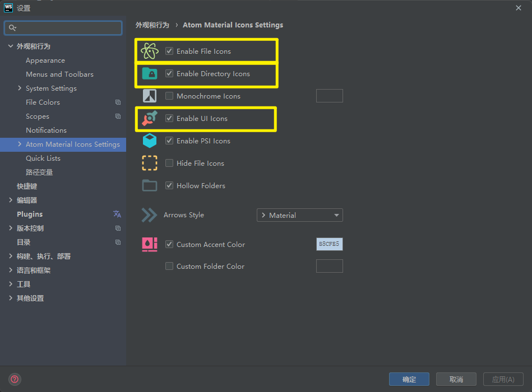The width and height of the screenshot is (532, 392).
Task: Toggle Enable UI Icons checkbox
Action: coord(169,118)
